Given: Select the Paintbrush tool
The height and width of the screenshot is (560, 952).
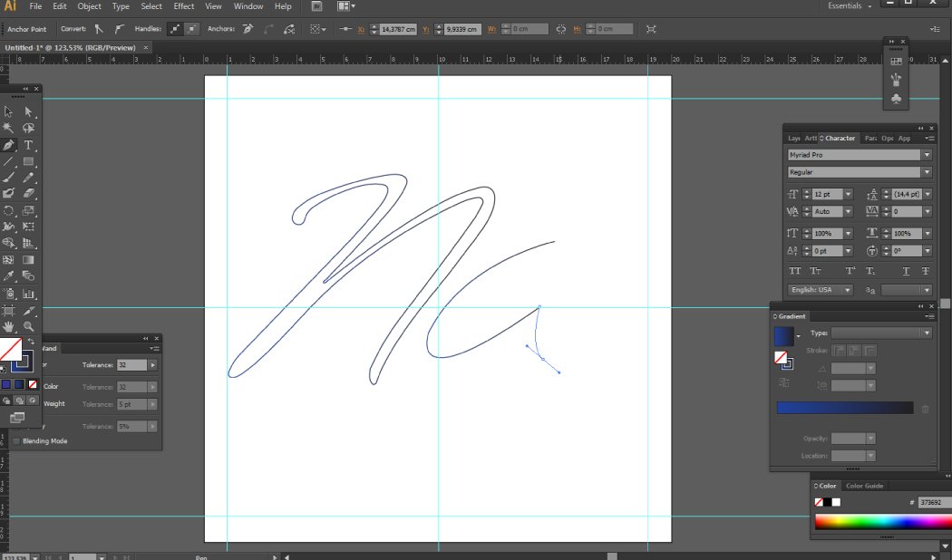Looking at the screenshot, I should (8, 178).
